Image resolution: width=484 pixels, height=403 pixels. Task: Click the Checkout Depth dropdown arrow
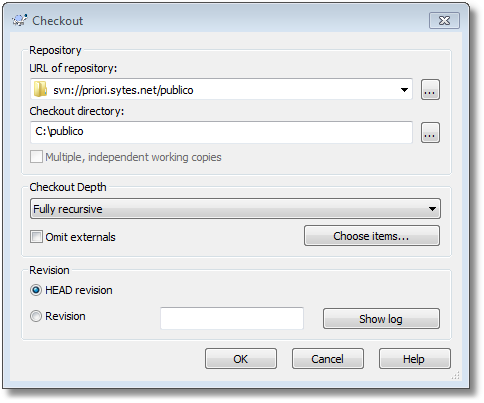(432, 209)
